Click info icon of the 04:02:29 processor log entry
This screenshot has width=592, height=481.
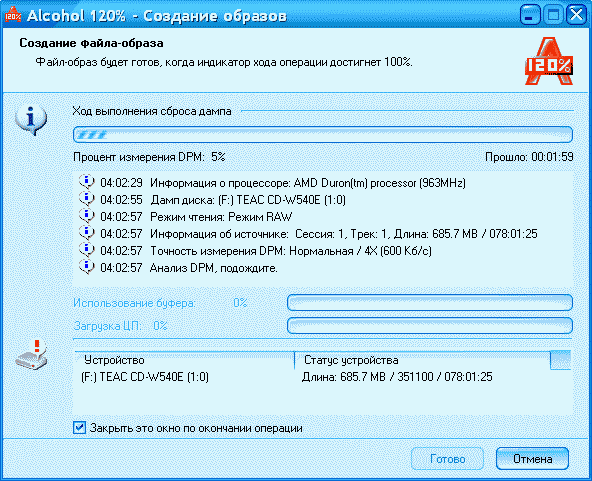click(86, 182)
